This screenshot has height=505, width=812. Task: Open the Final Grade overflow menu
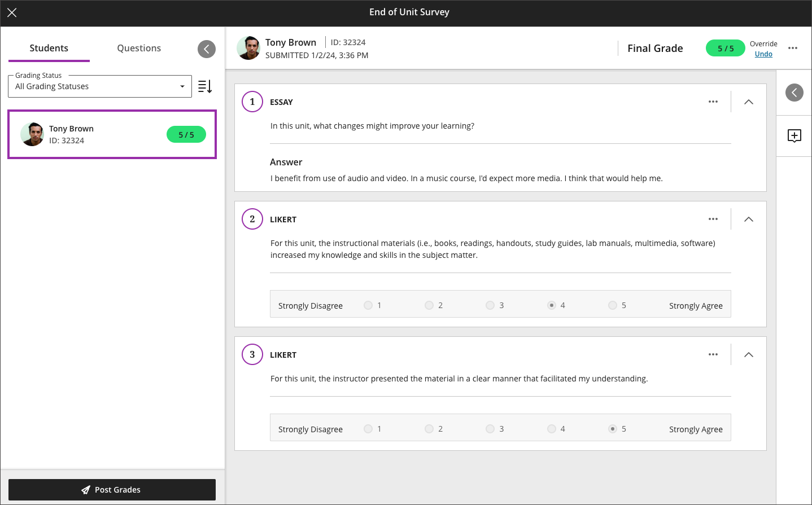[793, 48]
